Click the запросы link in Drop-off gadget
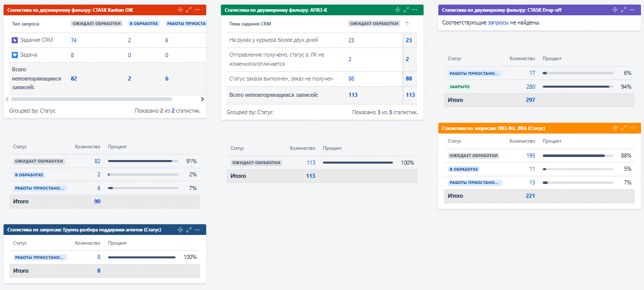This screenshot has width=644, height=290. tap(498, 22)
